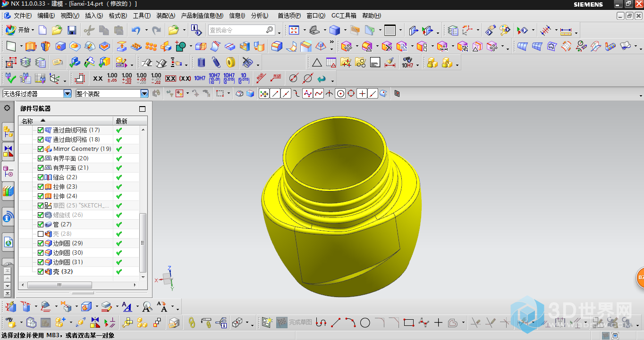This screenshot has height=340, width=644.
Task: Maximize the 部件导航器 panel square button
Action: (143, 108)
